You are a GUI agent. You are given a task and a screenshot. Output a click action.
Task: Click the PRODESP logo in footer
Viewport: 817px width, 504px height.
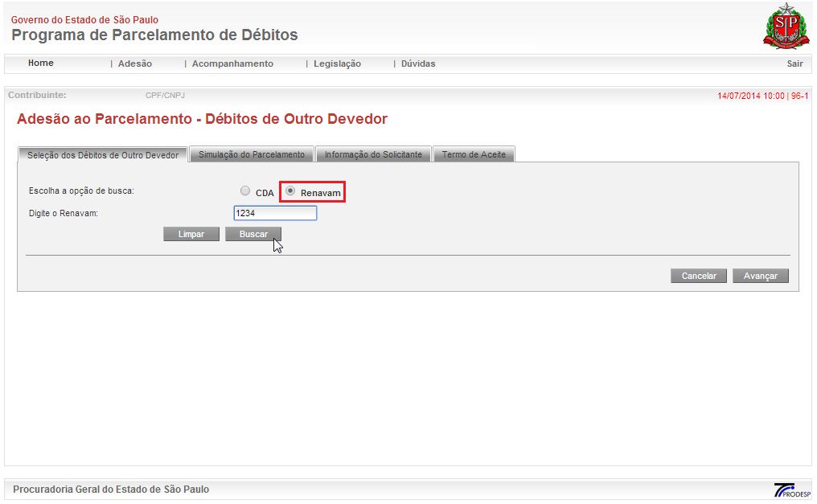coord(791,490)
